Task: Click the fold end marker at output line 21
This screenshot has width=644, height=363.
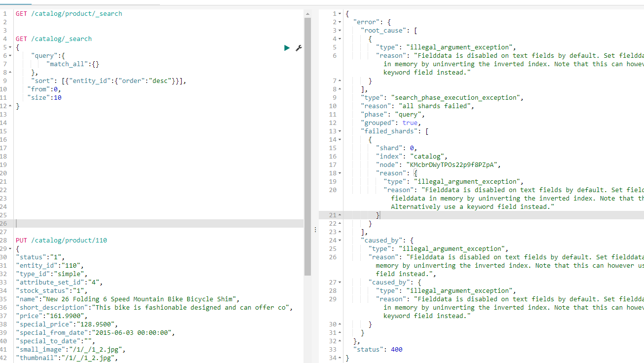Action: (x=340, y=215)
